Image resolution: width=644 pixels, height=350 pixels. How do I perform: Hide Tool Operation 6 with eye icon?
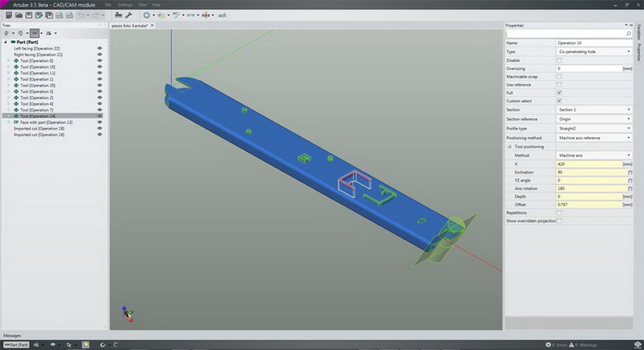click(100, 61)
